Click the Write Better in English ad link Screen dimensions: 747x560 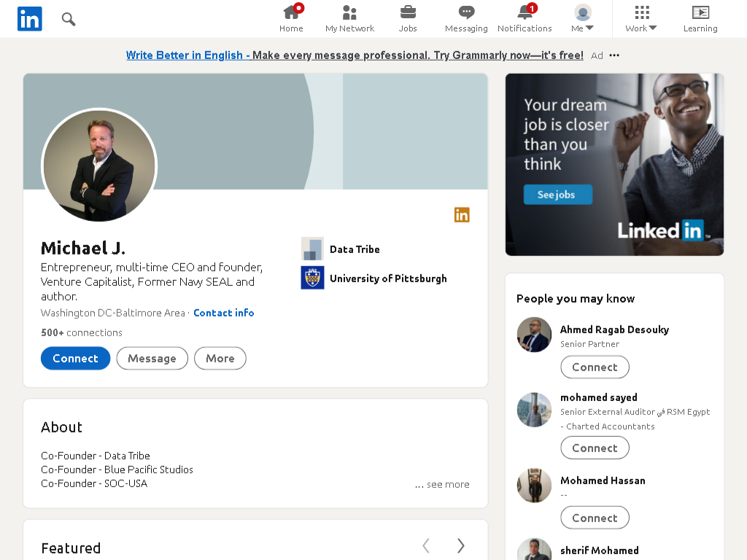click(355, 55)
